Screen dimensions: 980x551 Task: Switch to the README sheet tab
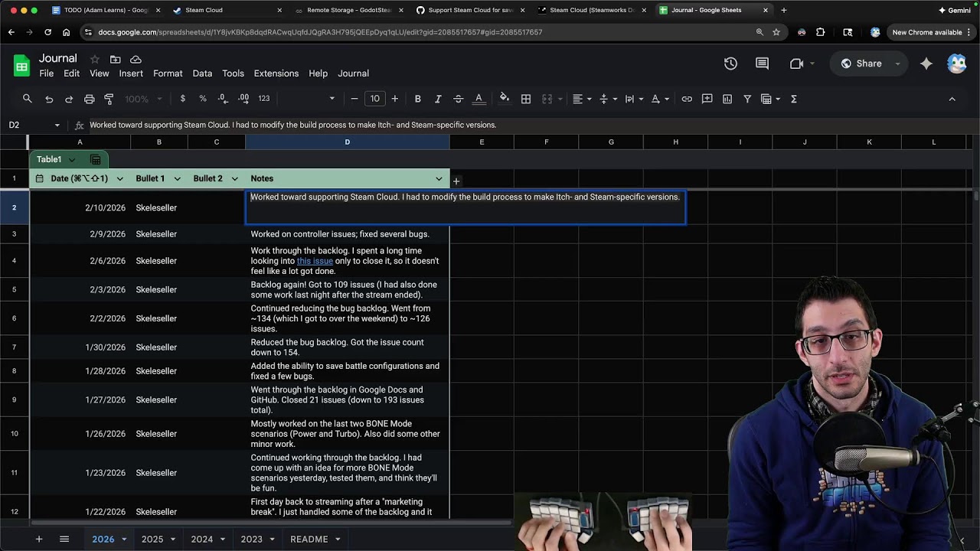309,539
